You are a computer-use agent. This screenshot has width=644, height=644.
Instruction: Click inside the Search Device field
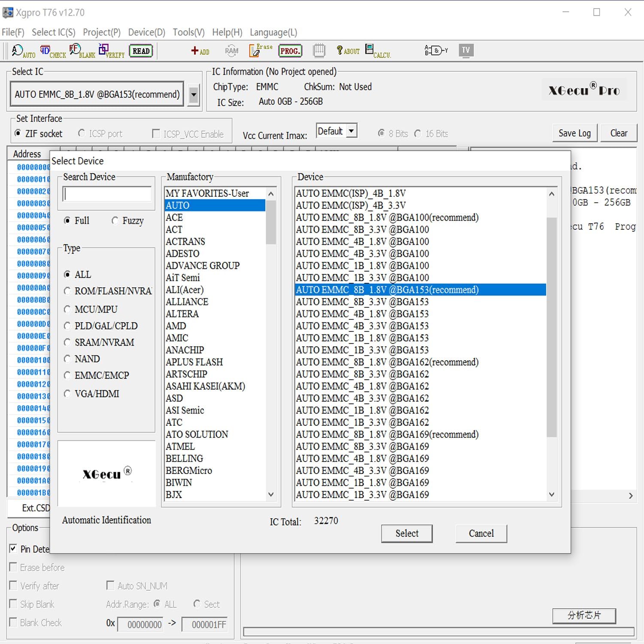click(x=106, y=194)
